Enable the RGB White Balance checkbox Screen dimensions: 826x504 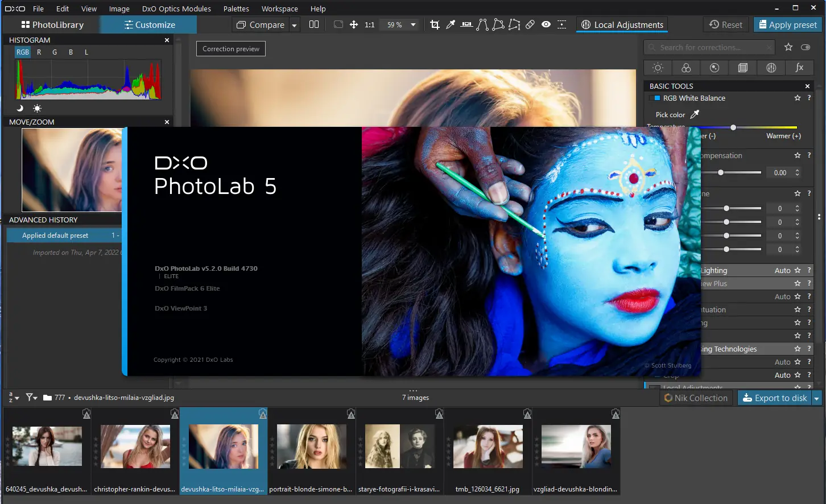tap(651, 98)
